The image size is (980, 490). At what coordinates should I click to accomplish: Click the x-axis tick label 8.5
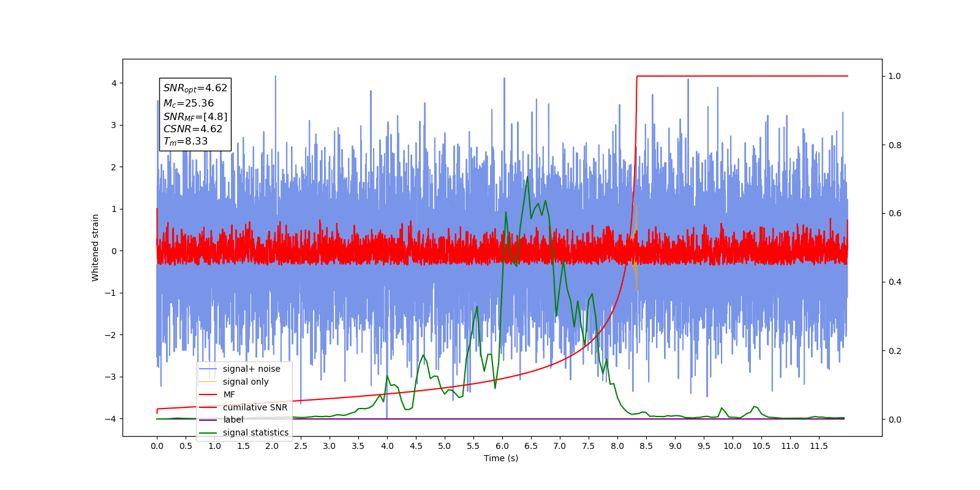(646, 446)
